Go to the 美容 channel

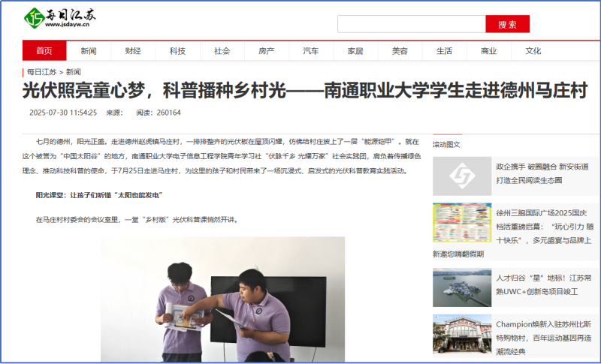400,51
